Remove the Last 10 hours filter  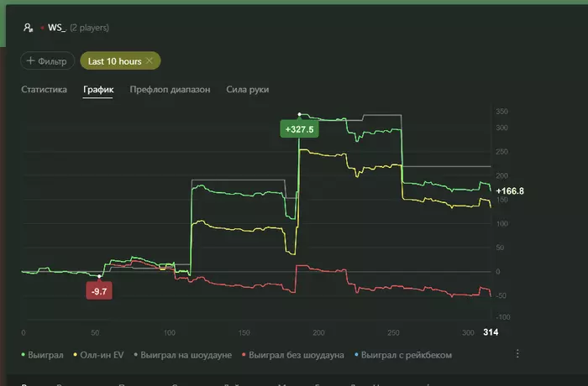pos(150,60)
